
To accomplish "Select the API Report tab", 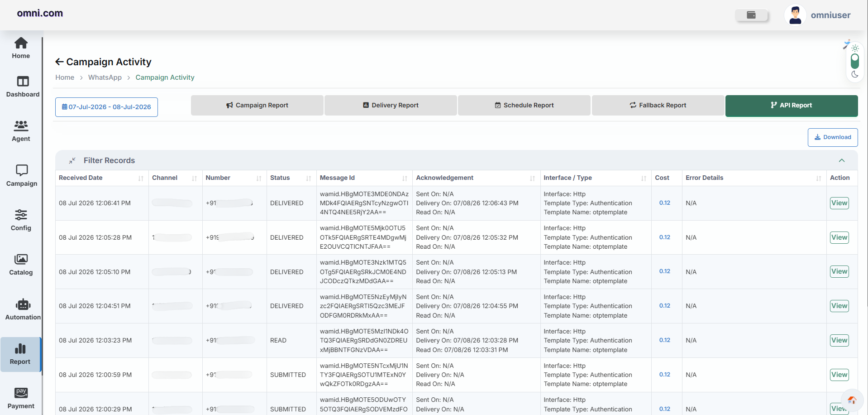I will point(792,105).
